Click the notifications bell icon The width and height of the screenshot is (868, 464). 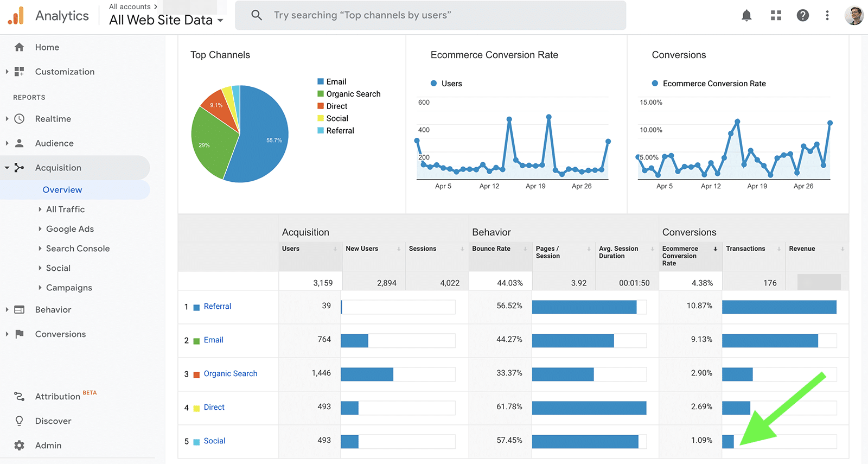[746, 16]
